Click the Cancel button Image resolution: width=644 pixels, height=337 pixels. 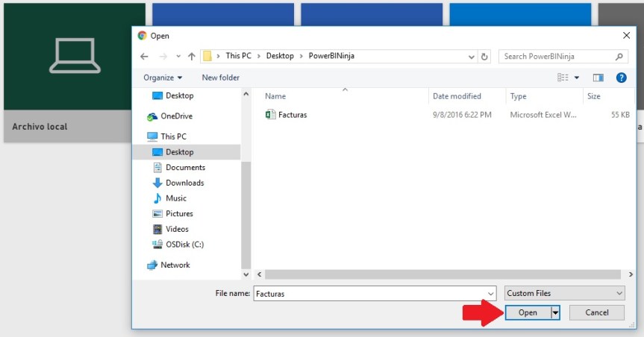click(x=597, y=313)
